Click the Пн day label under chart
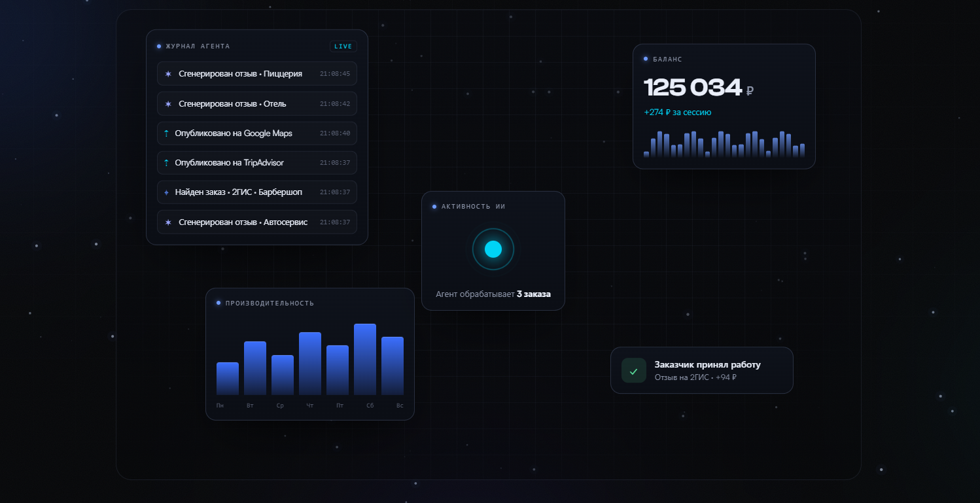980x503 pixels. 220,406
